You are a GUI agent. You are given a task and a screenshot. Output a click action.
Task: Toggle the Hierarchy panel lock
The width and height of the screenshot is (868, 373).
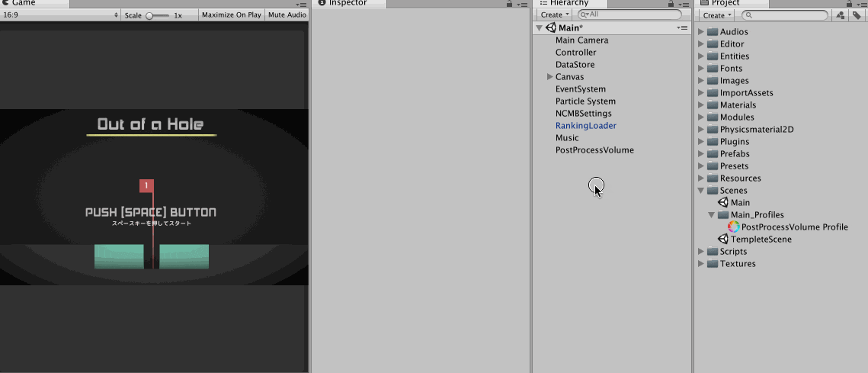(671, 4)
